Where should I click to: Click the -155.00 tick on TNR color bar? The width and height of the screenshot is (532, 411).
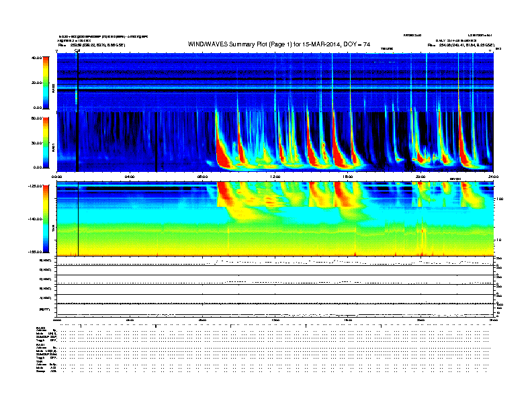(35, 252)
